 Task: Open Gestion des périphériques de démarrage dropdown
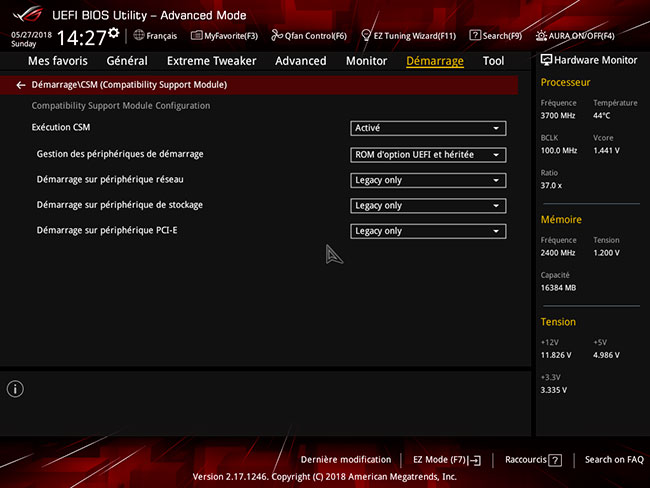coord(428,155)
